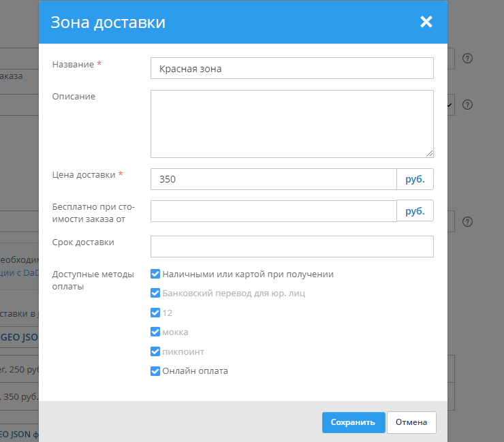Image resolution: width=504 pixels, height=442 pixels.
Task: Uncheck the payment method labeled 12
Action: tap(155, 313)
